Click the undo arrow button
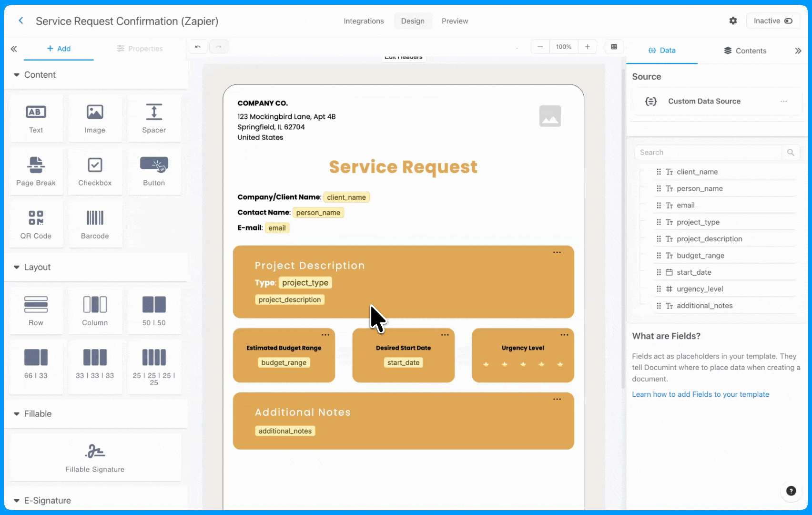 tap(198, 47)
